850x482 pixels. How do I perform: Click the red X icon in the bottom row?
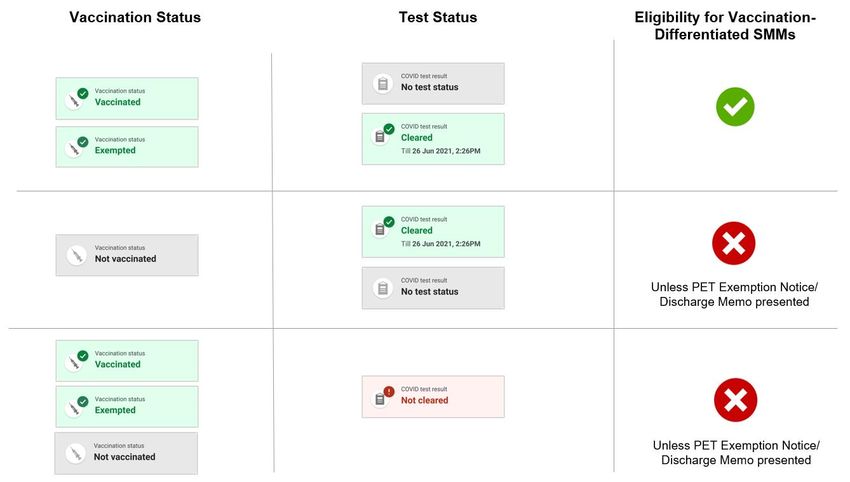pyautogui.click(x=736, y=400)
